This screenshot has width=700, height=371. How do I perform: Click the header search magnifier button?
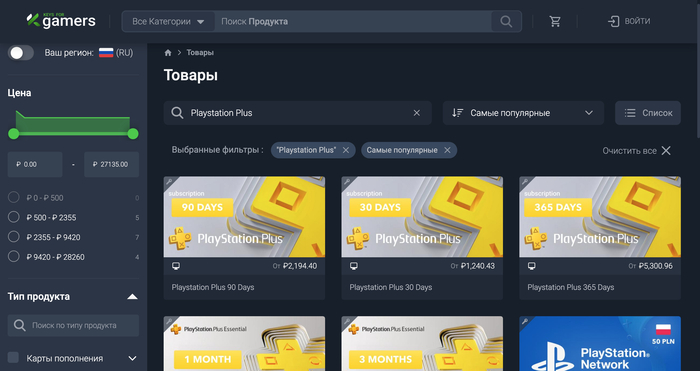[x=506, y=21]
